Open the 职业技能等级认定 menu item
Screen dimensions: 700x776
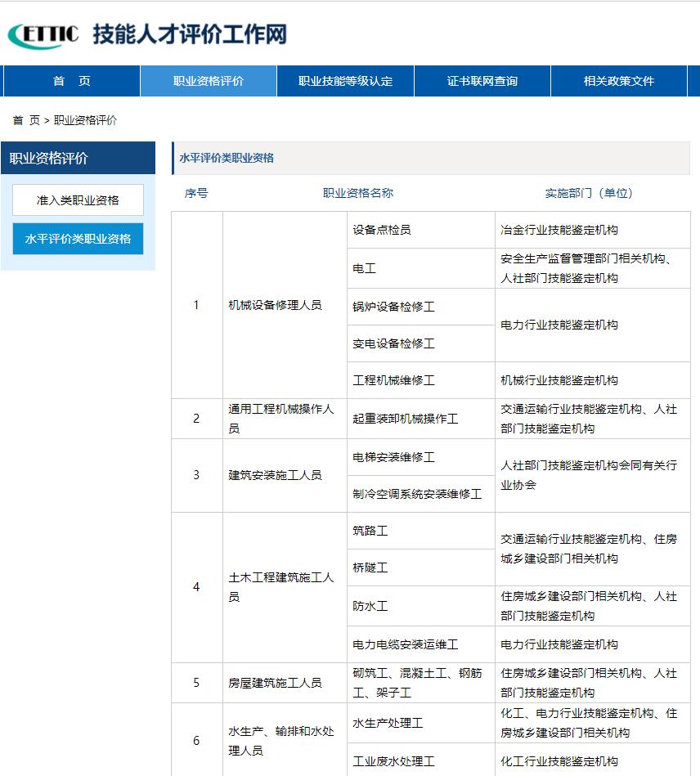pos(344,81)
